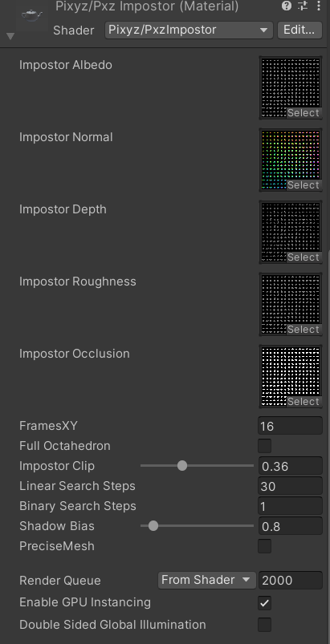Select texture for Impostor Albedo
The width and height of the screenshot is (330, 644).
pos(304,113)
